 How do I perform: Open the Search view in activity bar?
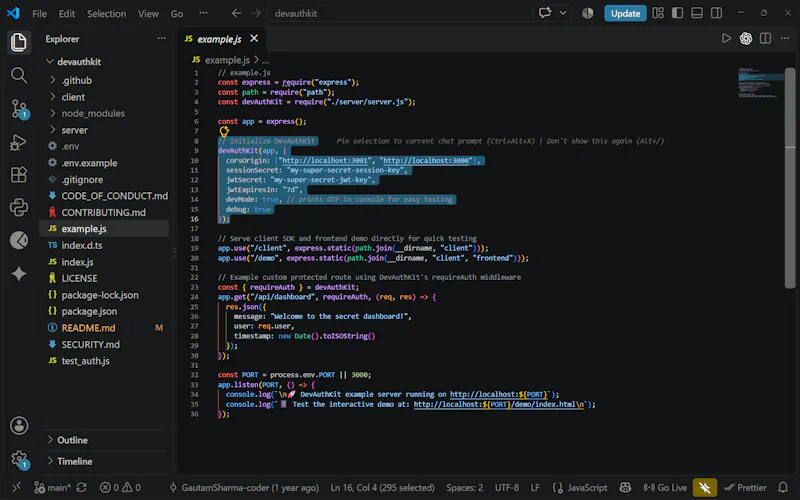(x=19, y=76)
